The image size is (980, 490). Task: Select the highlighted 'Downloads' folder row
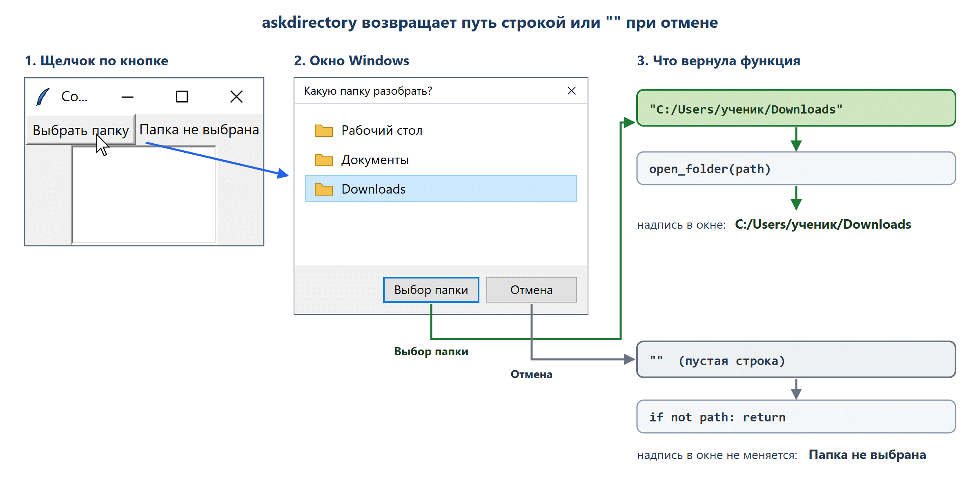[x=441, y=189]
